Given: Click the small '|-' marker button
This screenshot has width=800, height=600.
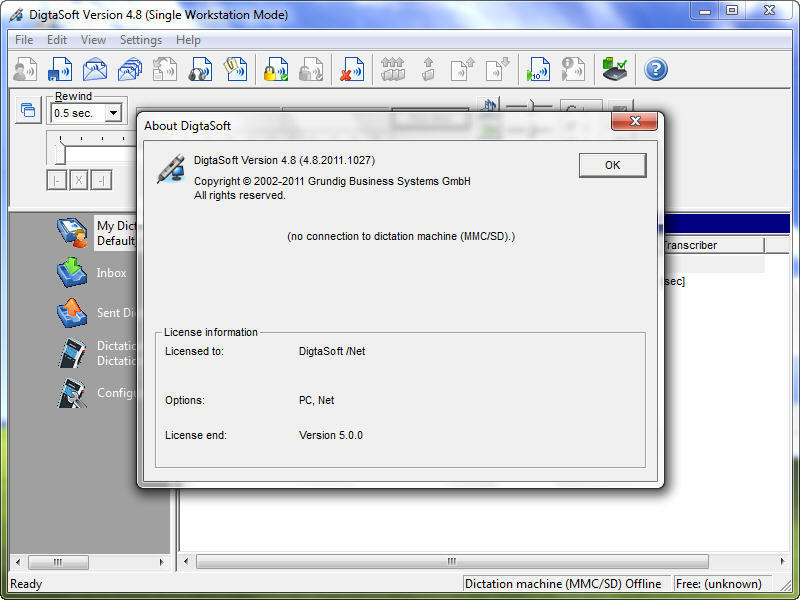Looking at the screenshot, I should pos(57,180).
